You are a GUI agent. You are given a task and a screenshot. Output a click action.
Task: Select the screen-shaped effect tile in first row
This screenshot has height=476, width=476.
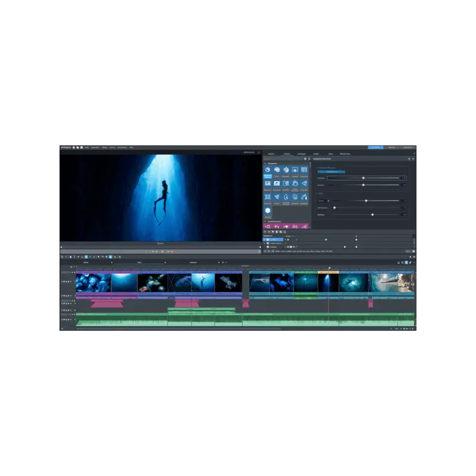(295, 170)
